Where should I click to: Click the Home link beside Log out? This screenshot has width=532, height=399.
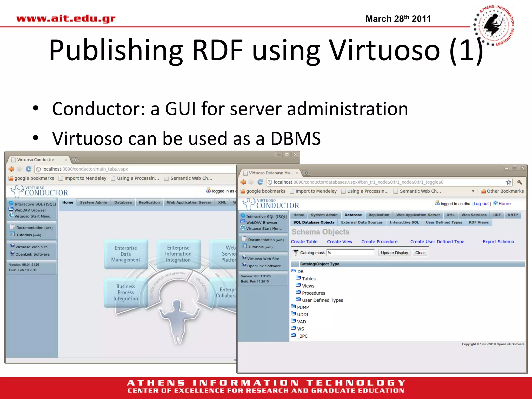tap(504, 204)
